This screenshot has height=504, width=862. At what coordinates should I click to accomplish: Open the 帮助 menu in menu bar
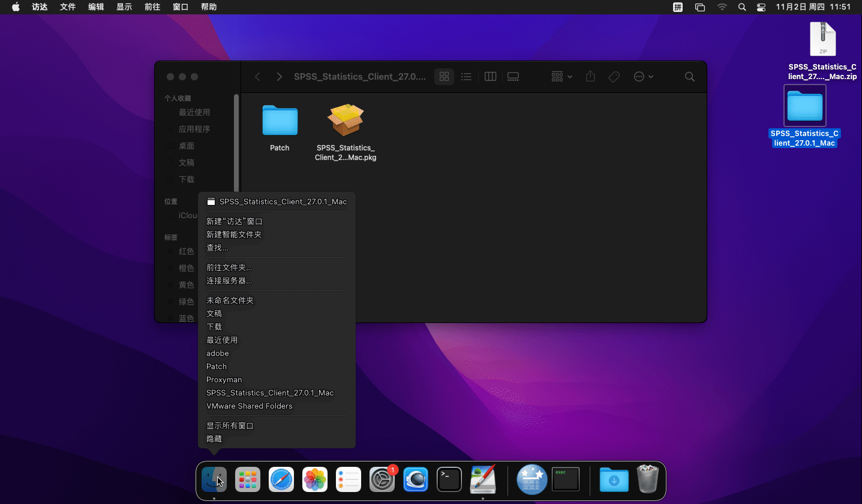209,7
